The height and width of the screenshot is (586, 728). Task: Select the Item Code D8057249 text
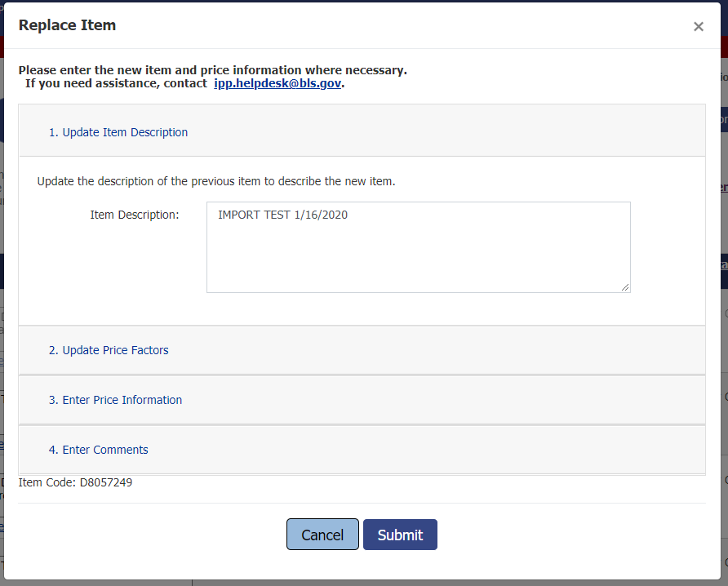coord(75,482)
